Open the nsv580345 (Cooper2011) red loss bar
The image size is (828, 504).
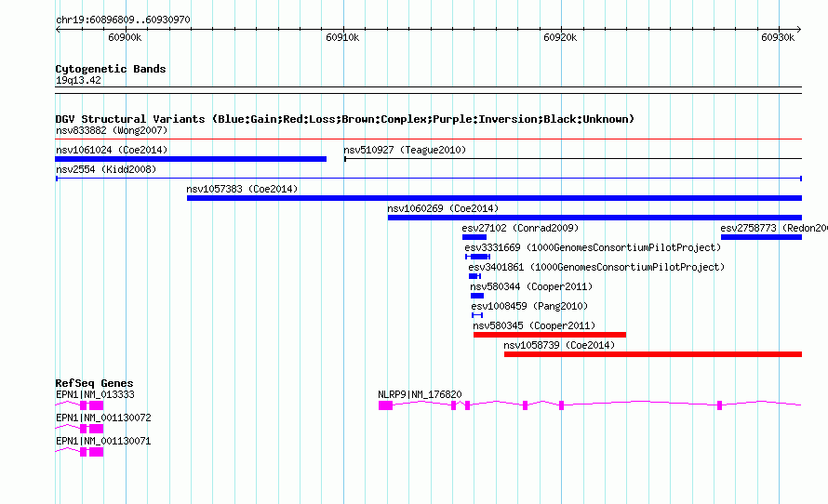click(550, 335)
